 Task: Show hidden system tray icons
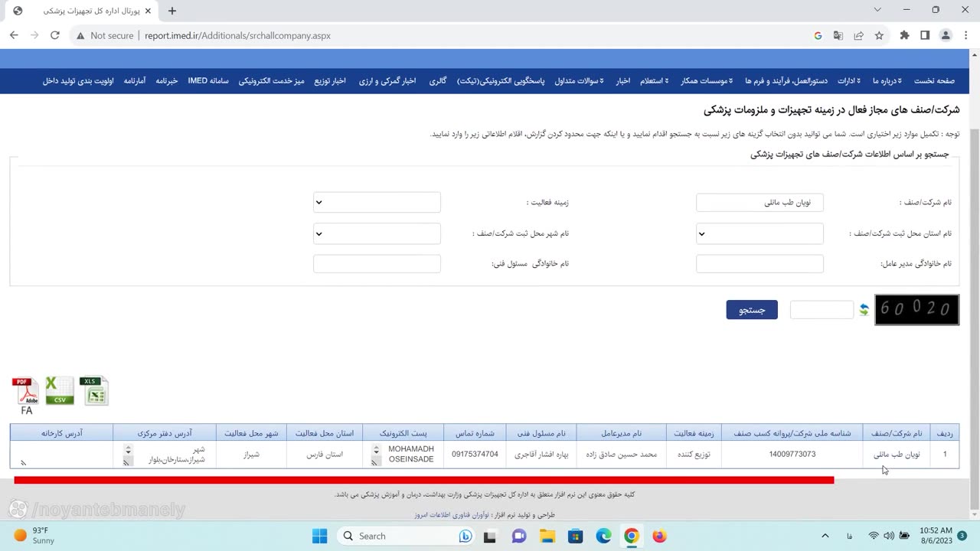(x=825, y=536)
